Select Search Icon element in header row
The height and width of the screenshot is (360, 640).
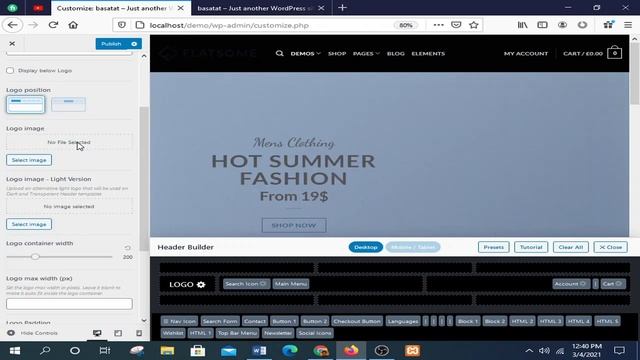(246, 284)
